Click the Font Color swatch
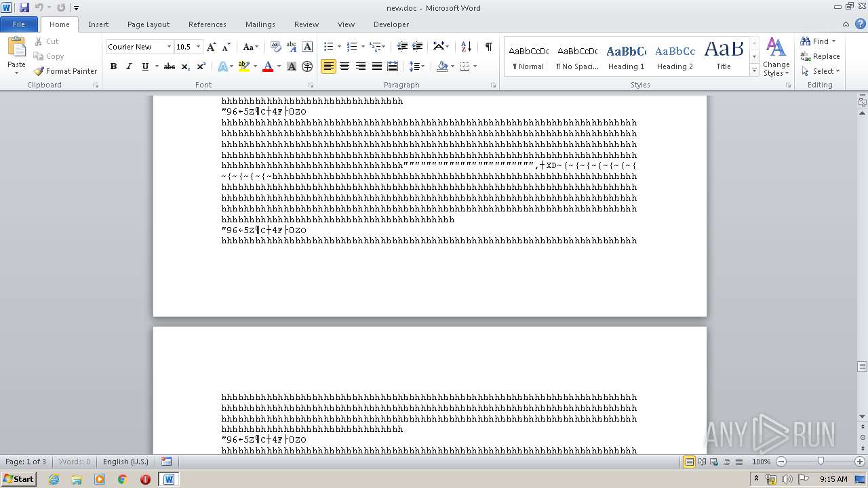The width and height of the screenshot is (868, 488). click(268, 66)
